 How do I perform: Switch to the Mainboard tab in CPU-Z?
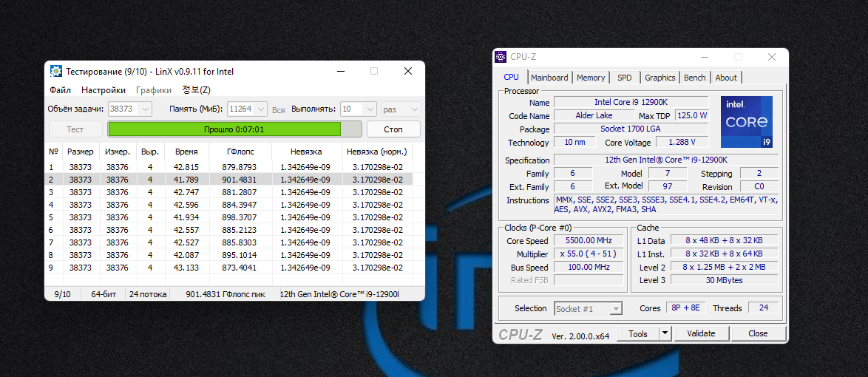tap(549, 78)
